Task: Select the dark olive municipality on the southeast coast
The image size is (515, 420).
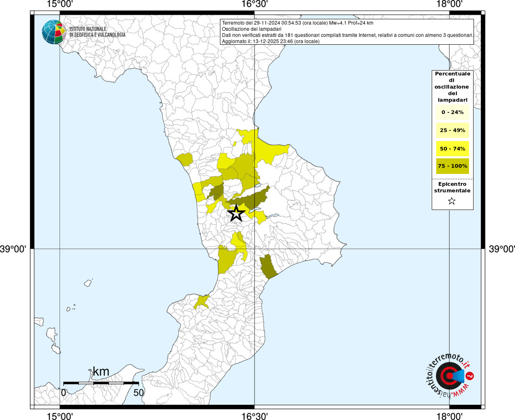Action: point(268,267)
